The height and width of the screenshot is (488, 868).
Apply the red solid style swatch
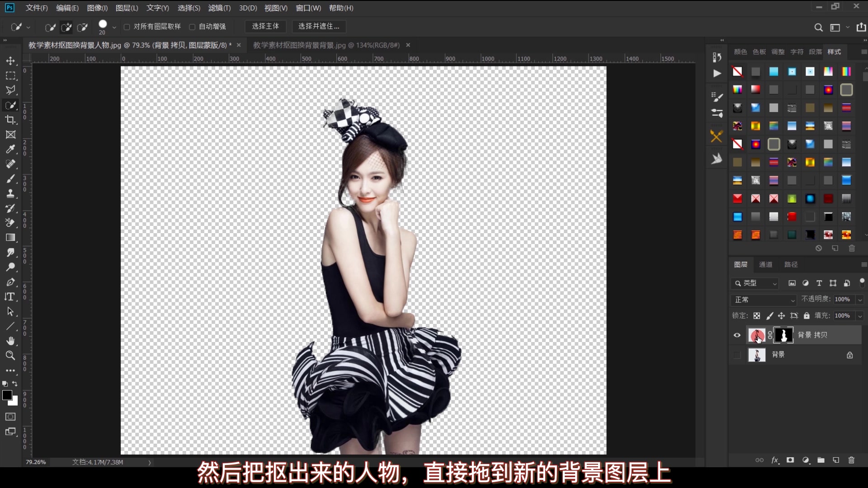pos(792,217)
